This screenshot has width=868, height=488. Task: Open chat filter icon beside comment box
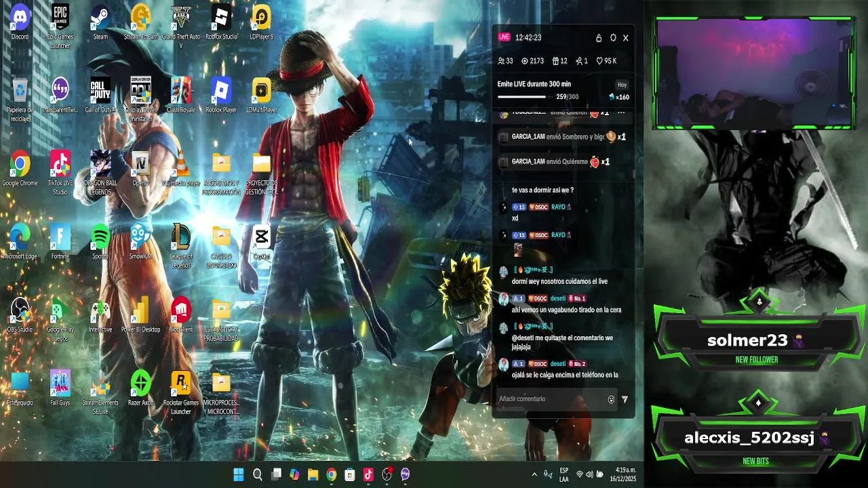coord(625,399)
